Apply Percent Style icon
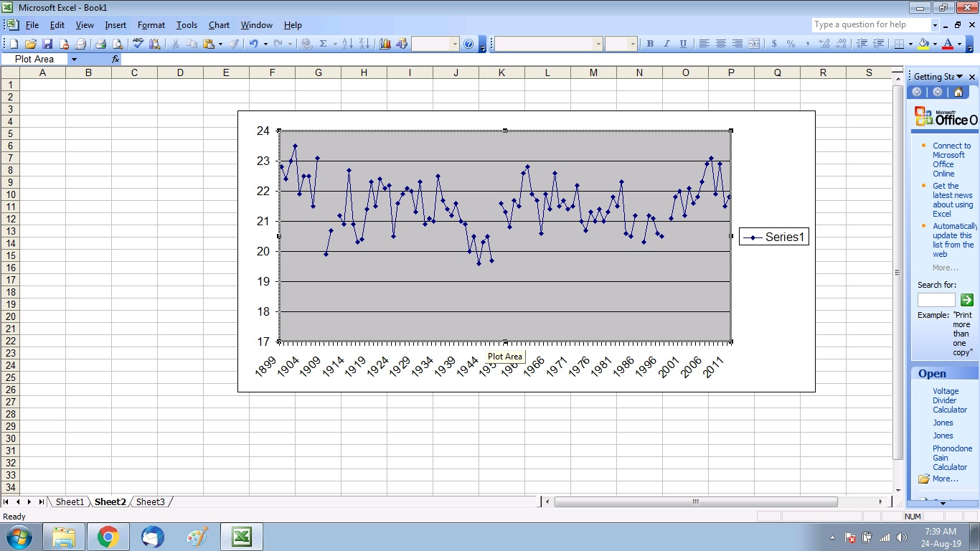 (791, 44)
